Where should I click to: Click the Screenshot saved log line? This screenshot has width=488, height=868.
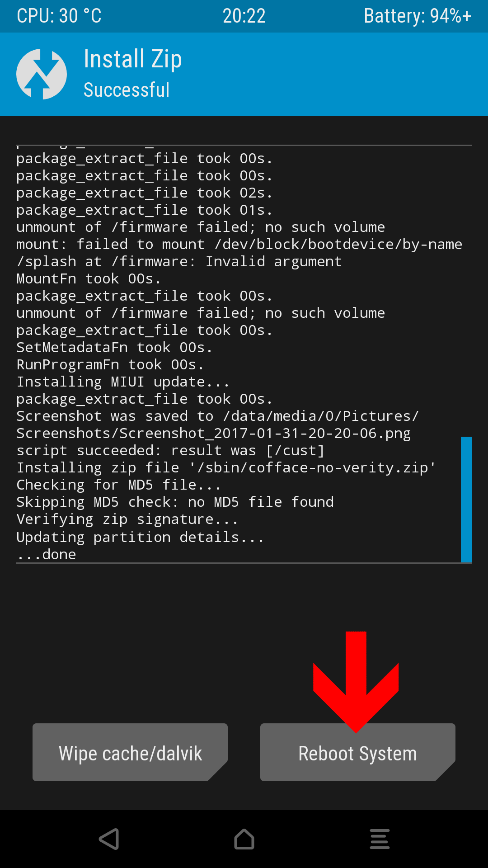(218, 425)
